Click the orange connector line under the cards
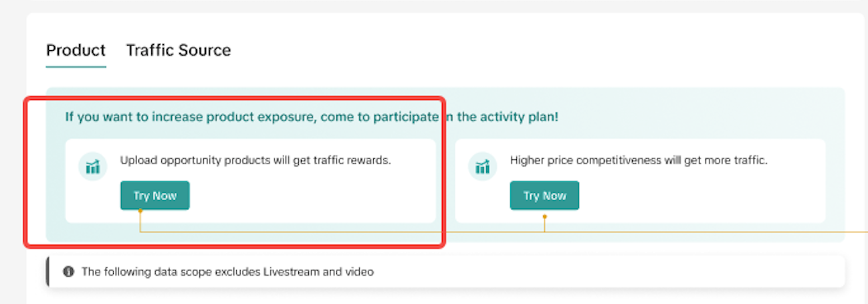Screen dimensions: 868x304 click(x=334, y=232)
